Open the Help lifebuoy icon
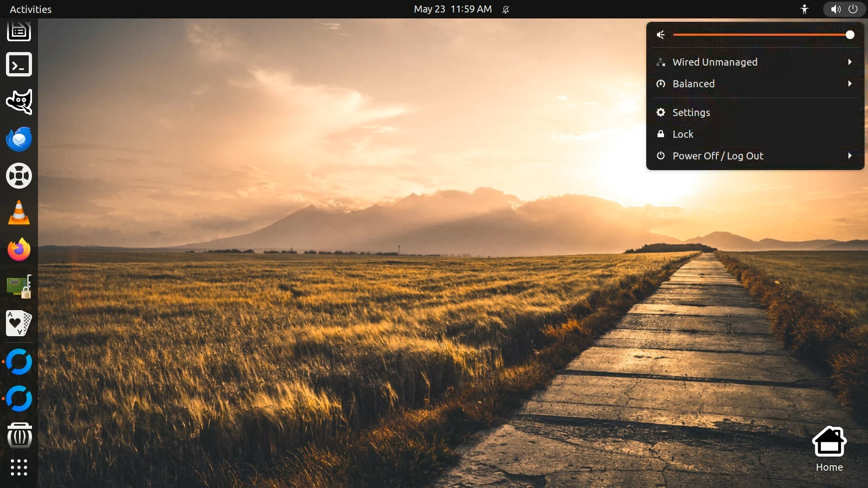 point(19,176)
